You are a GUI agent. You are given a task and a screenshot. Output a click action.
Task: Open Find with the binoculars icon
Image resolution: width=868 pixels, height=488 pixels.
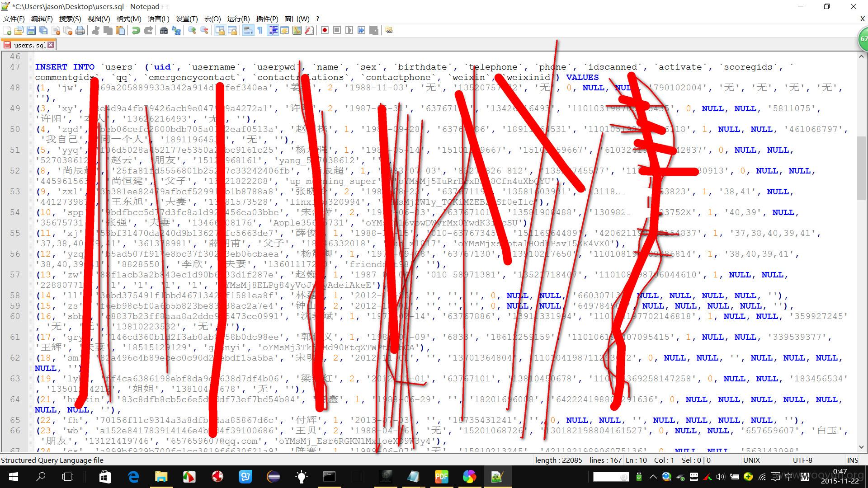pos(164,30)
